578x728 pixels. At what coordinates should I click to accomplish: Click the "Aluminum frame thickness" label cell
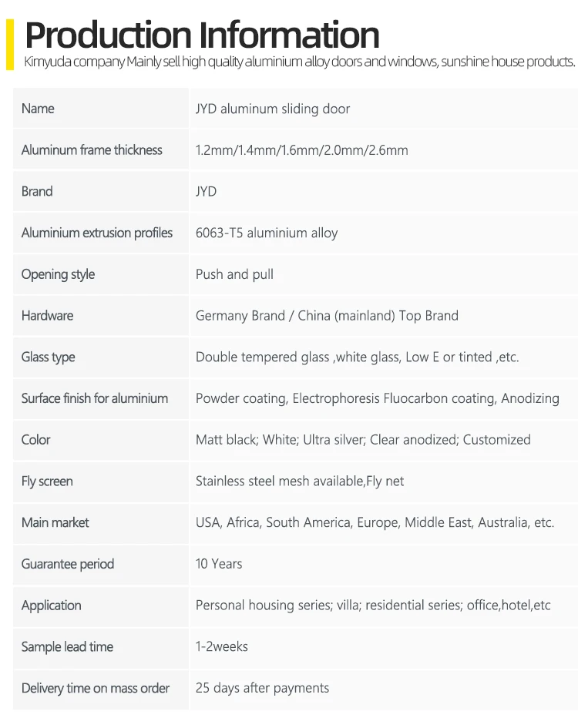92,150
